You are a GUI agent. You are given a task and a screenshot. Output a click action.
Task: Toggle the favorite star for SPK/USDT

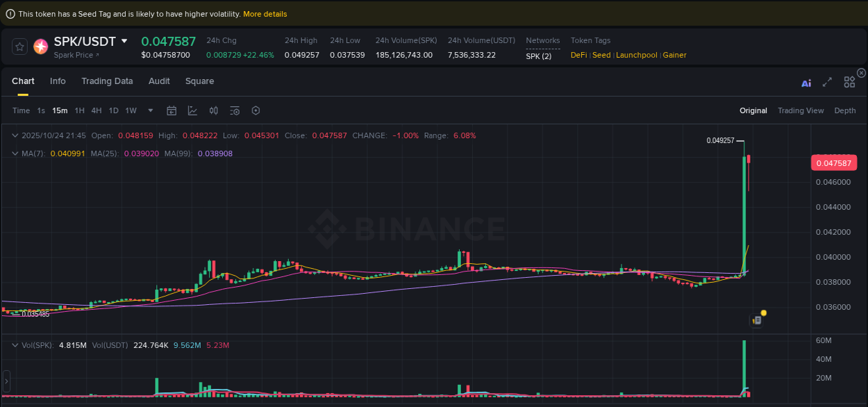coord(19,47)
